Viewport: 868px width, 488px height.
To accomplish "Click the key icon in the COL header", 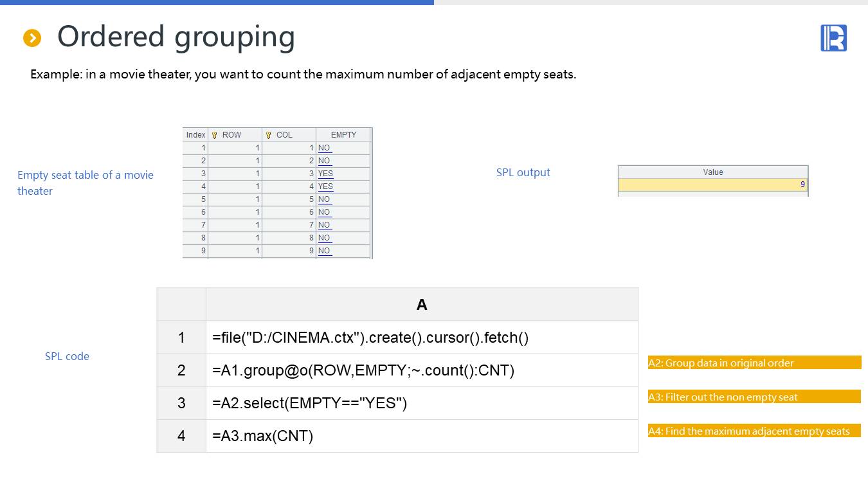I will pyautogui.click(x=269, y=135).
